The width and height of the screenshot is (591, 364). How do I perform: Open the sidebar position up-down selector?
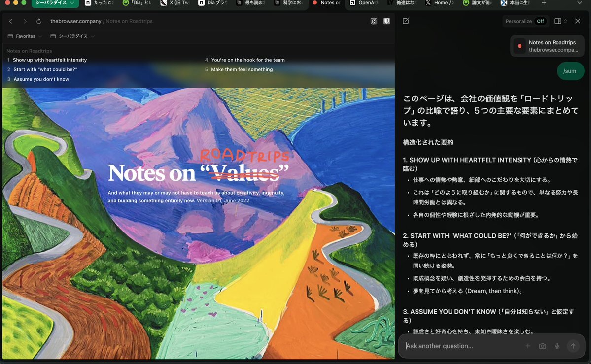click(565, 21)
